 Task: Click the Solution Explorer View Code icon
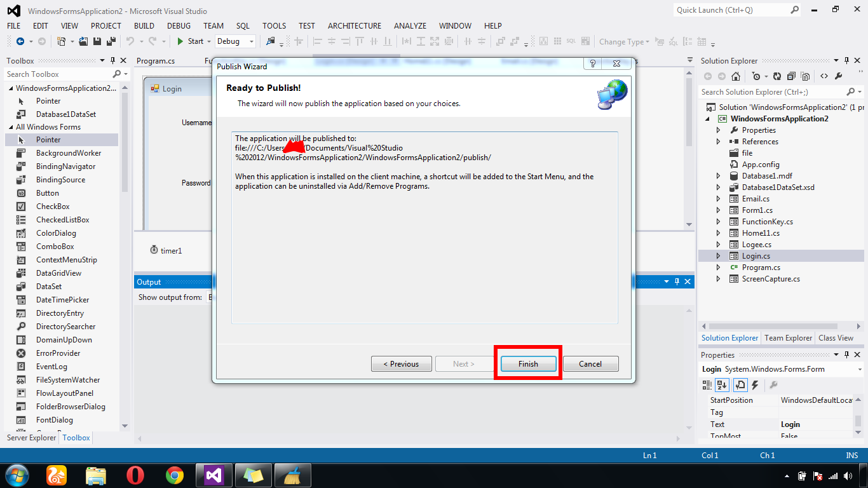point(824,76)
